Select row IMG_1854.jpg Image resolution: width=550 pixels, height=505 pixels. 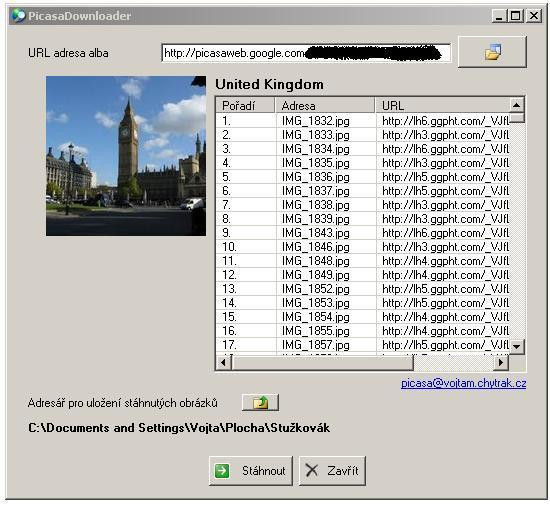(x=363, y=317)
